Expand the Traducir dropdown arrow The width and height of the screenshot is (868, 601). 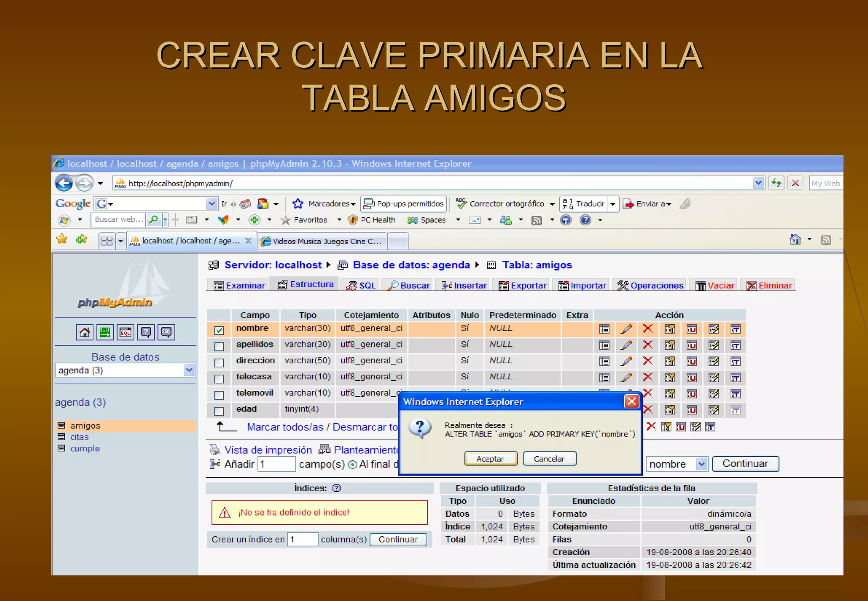(x=613, y=204)
